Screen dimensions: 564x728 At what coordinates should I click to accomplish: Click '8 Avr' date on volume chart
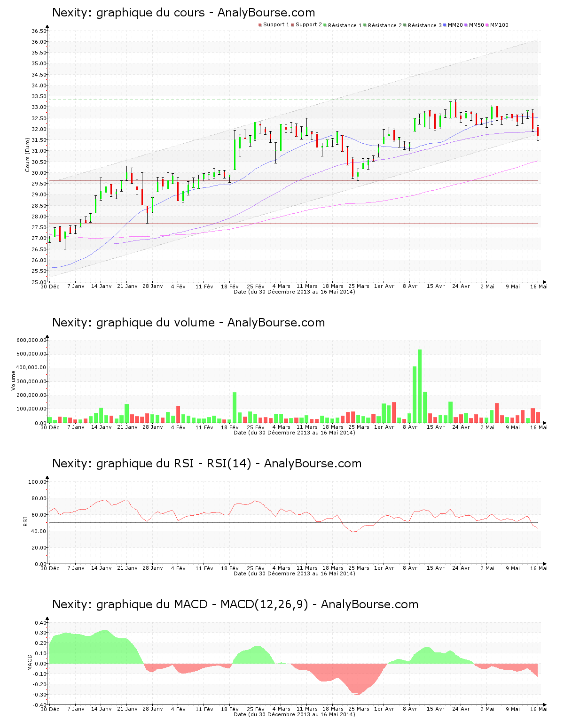(x=410, y=427)
